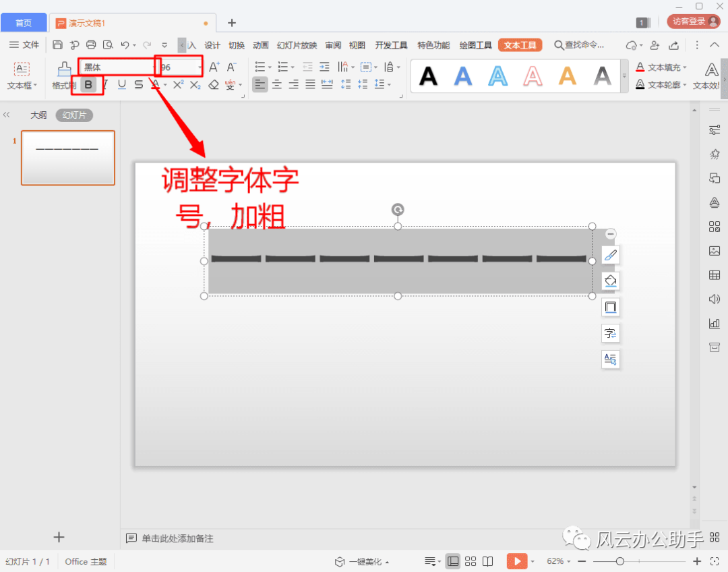This screenshot has width=728, height=572.
Task: Open the chart panel on right sidebar
Action: (715, 323)
